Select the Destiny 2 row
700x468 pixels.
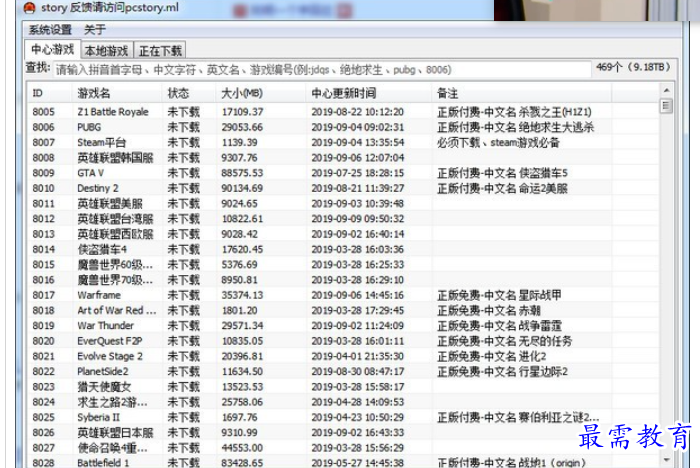point(343,188)
